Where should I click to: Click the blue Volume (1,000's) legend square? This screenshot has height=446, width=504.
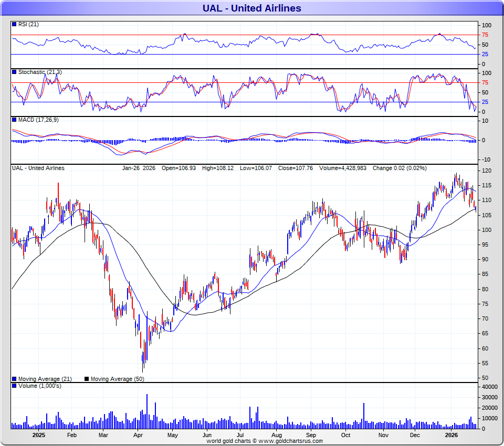pyautogui.click(x=14, y=386)
